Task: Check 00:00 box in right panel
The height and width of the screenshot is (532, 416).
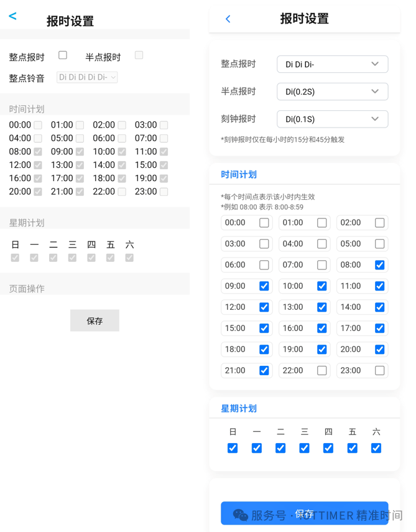Action: pyautogui.click(x=264, y=223)
